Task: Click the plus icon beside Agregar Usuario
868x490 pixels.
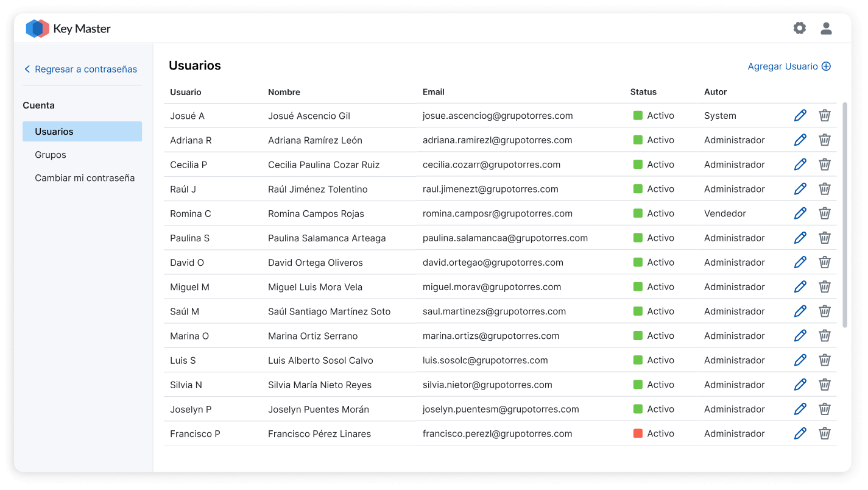Action: [x=826, y=66]
